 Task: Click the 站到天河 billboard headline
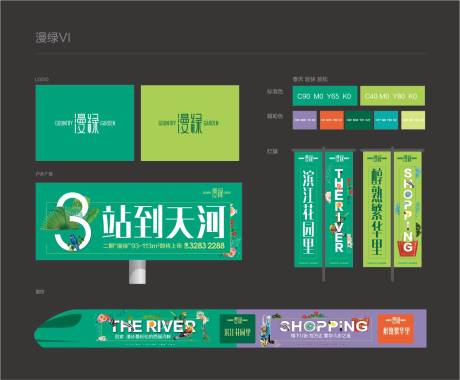click(164, 222)
